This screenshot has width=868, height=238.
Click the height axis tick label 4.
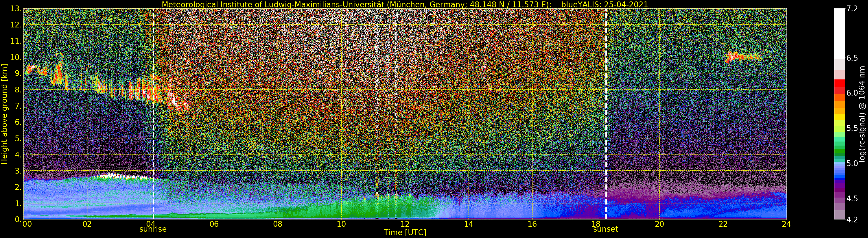[x=18, y=155]
